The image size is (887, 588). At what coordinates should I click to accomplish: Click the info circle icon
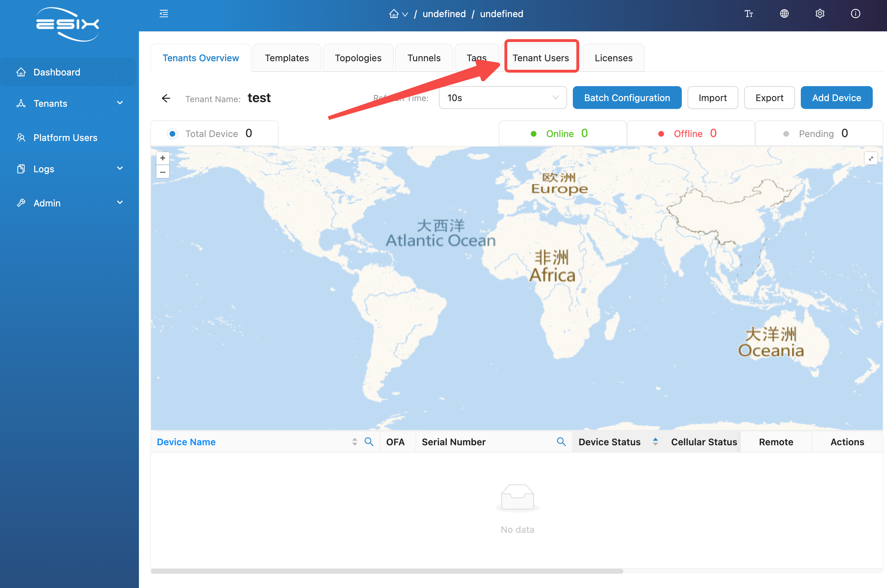click(856, 14)
